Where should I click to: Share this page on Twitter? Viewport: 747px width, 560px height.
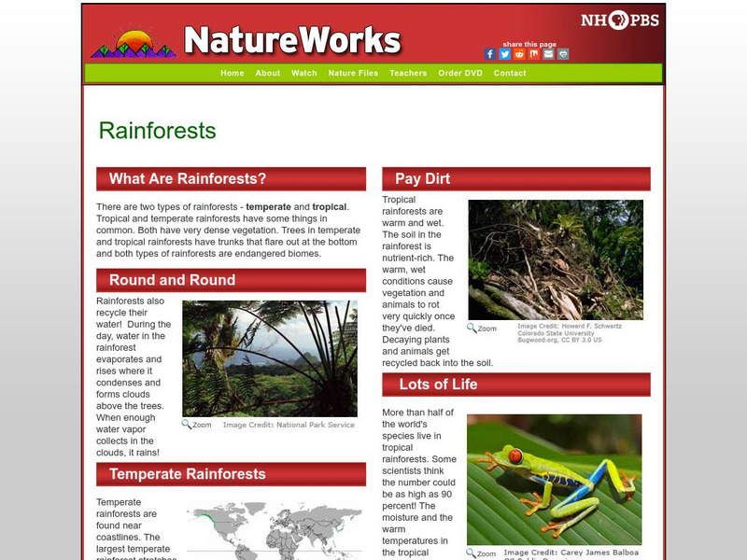[x=504, y=54]
